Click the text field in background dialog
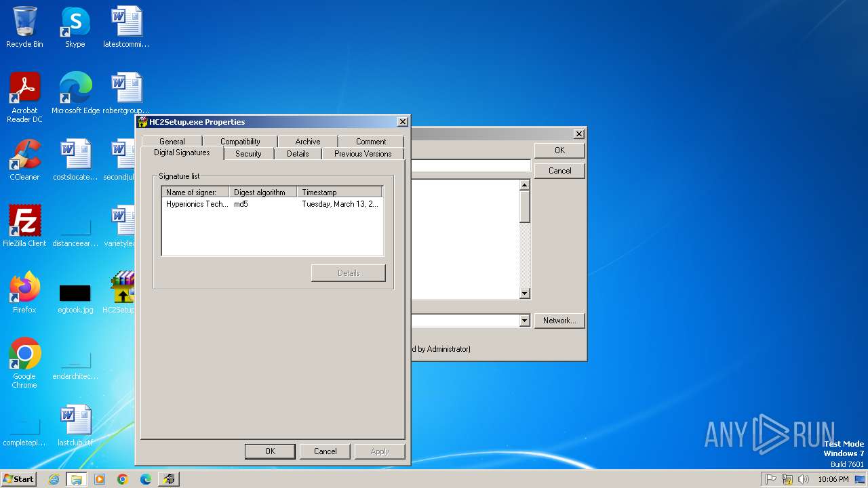This screenshot has height=488, width=868. 471,165
